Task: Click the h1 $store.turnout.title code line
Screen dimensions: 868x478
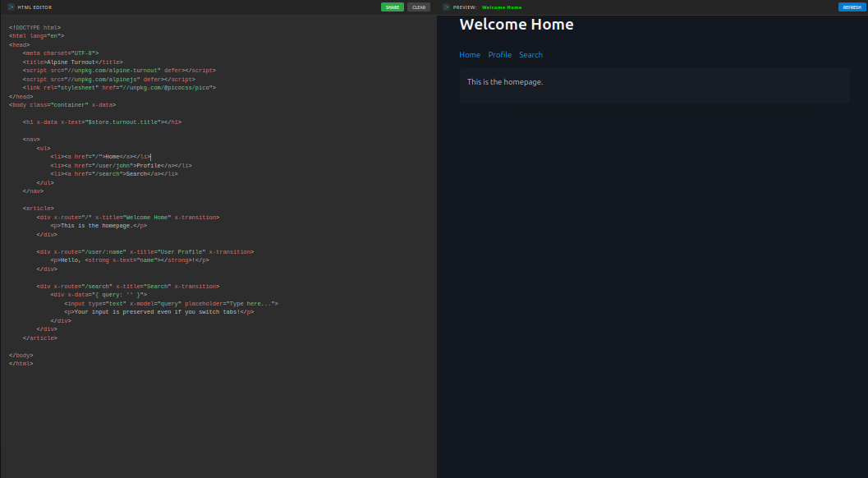Action: click(x=102, y=122)
